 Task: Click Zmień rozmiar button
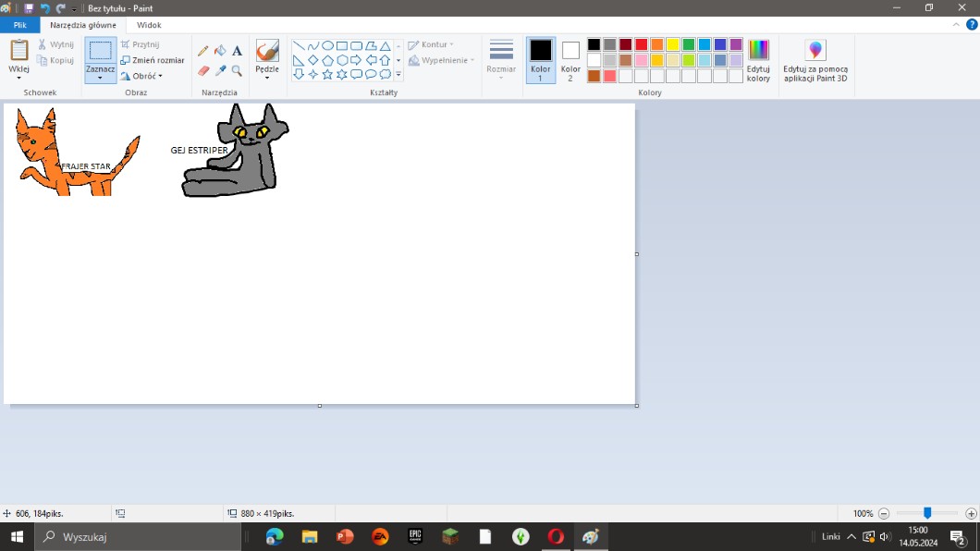coord(153,60)
